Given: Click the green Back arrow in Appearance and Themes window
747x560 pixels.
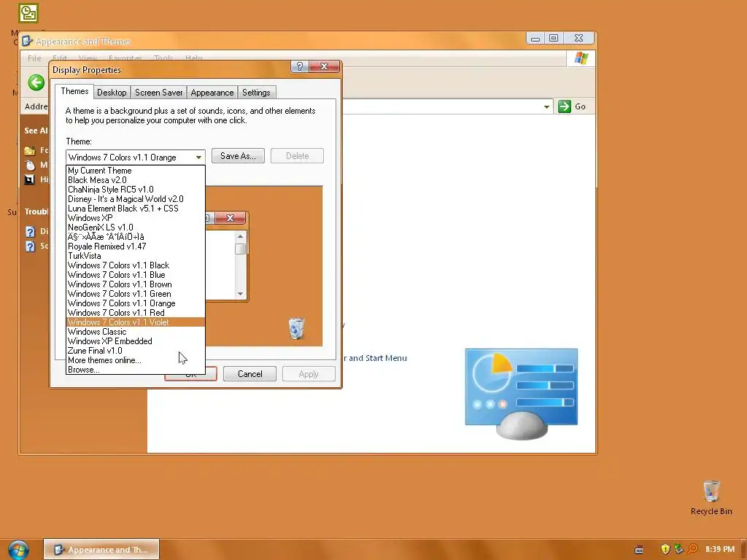Looking at the screenshot, I should [36, 82].
